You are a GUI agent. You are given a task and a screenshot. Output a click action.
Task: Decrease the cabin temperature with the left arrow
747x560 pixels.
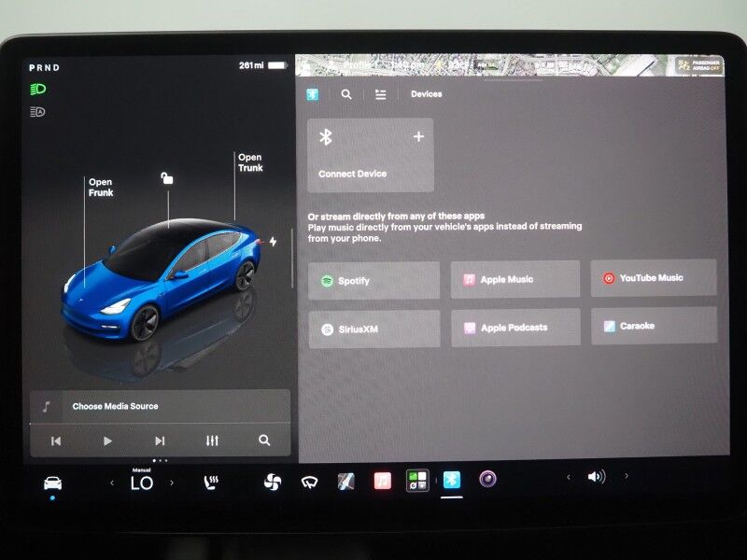(112, 483)
